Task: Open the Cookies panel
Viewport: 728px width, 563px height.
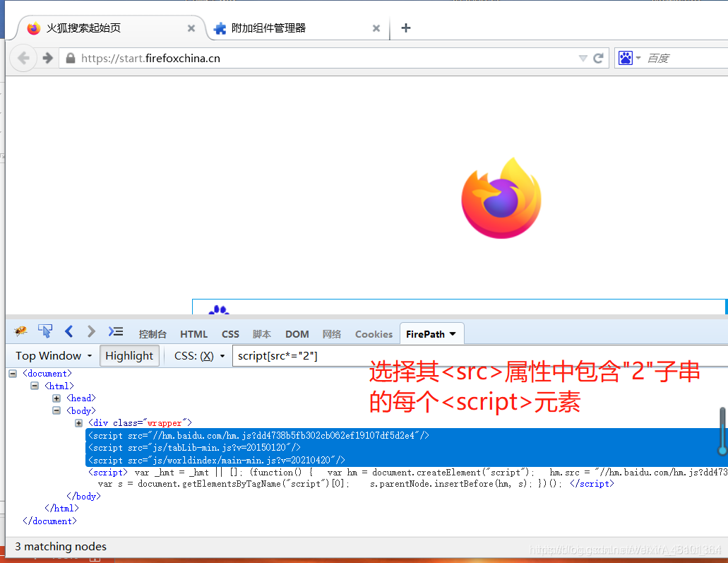Action: [x=374, y=334]
